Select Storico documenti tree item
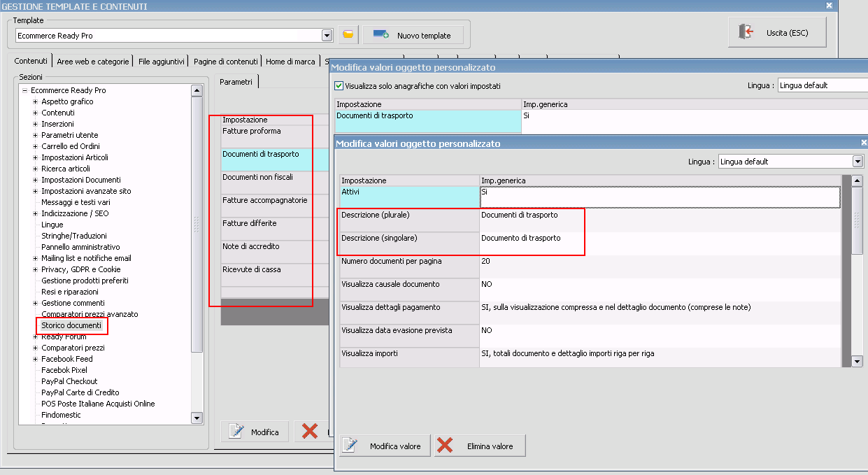 (x=71, y=325)
